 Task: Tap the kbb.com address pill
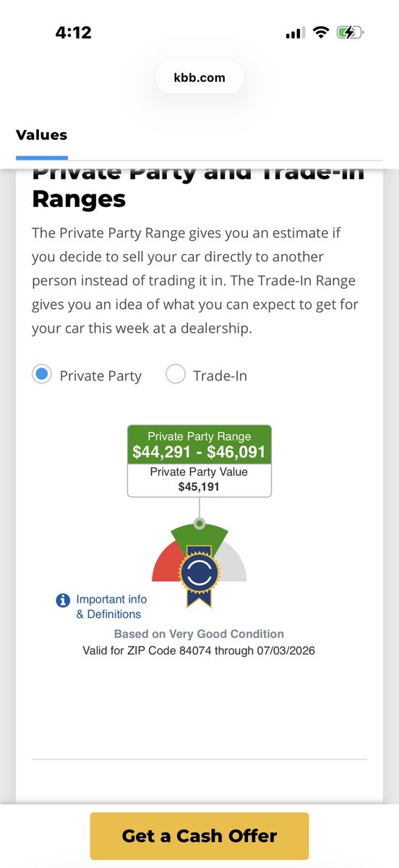click(x=199, y=77)
